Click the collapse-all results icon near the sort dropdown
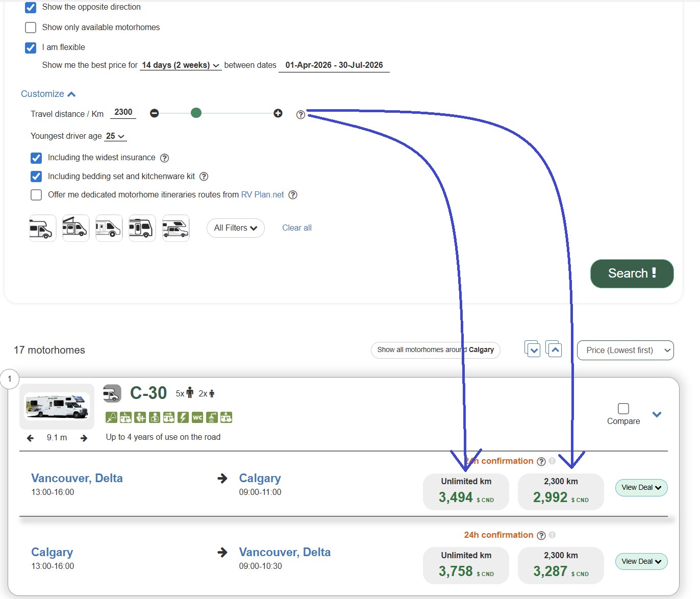The image size is (700, 599). 554,349
